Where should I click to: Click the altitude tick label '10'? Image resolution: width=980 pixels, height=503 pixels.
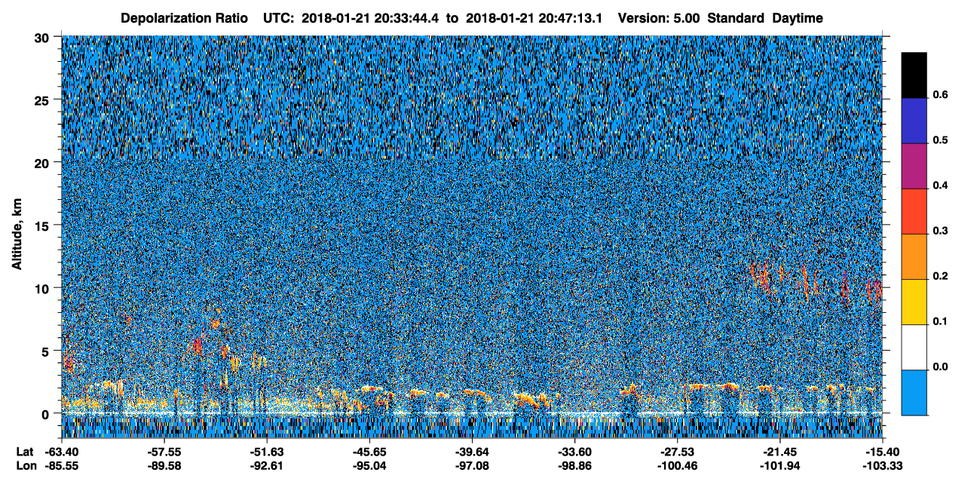(x=44, y=288)
